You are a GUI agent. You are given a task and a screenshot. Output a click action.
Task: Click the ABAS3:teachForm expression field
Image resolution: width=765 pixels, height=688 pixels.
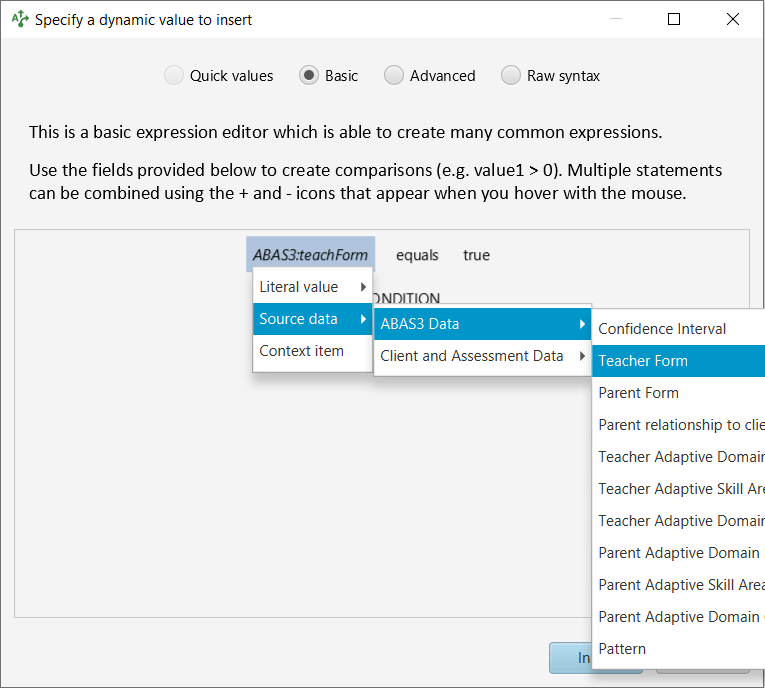(310, 254)
